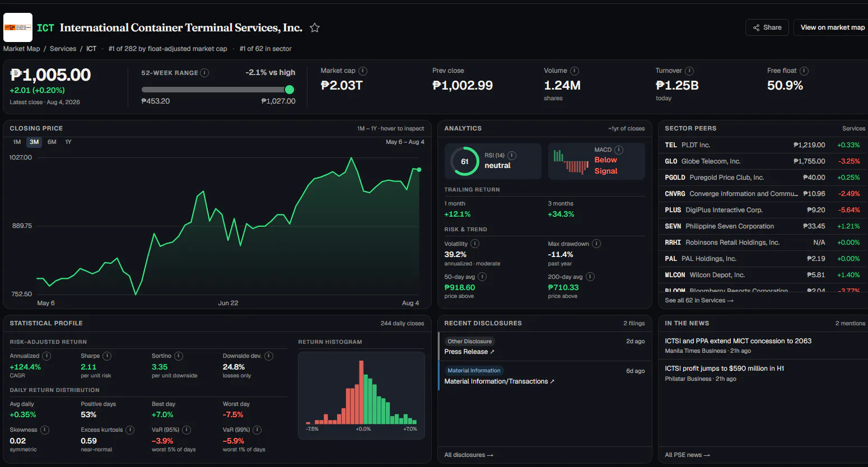Open the All PSE news link

click(687, 455)
